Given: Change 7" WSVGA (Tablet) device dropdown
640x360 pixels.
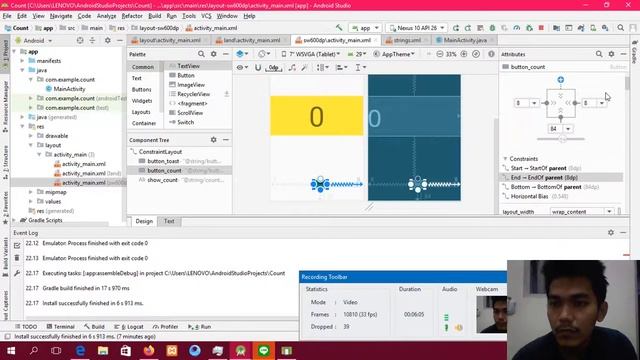Looking at the screenshot, I should coord(311,54).
